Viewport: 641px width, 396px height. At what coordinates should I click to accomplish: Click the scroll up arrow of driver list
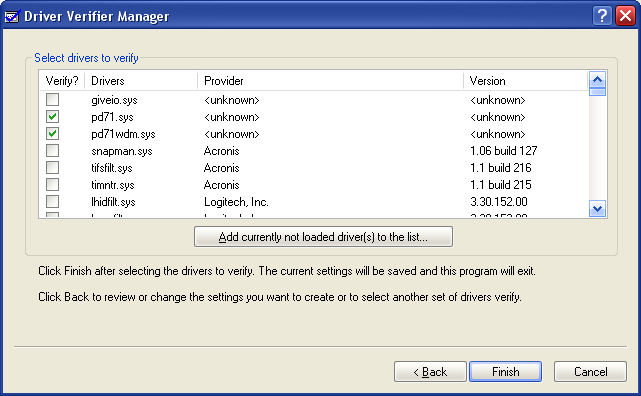click(597, 79)
